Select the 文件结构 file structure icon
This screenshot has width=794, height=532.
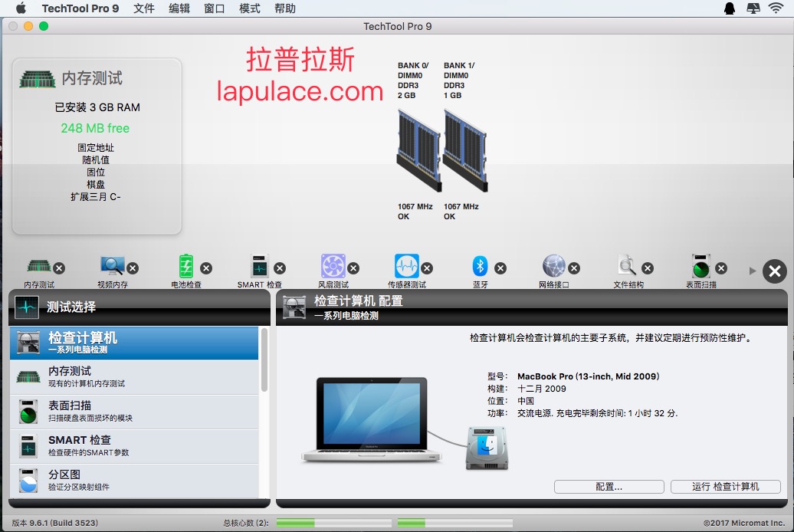click(627, 266)
